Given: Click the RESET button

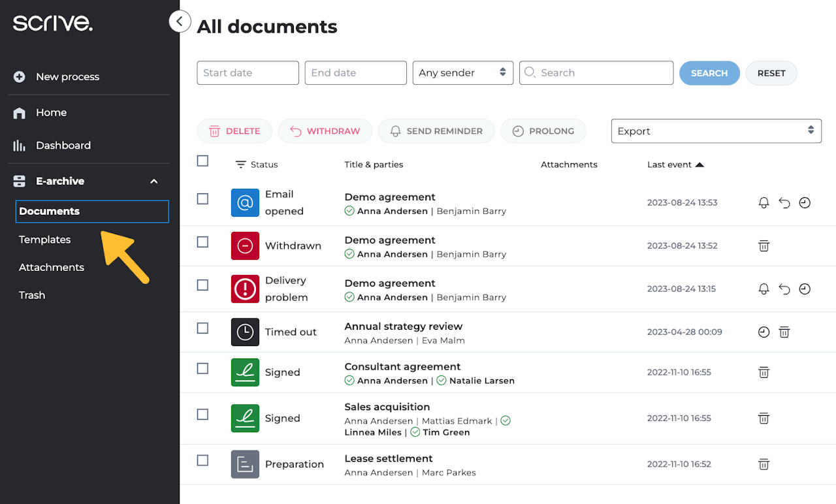Looking at the screenshot, I should (x=771, y=73).
